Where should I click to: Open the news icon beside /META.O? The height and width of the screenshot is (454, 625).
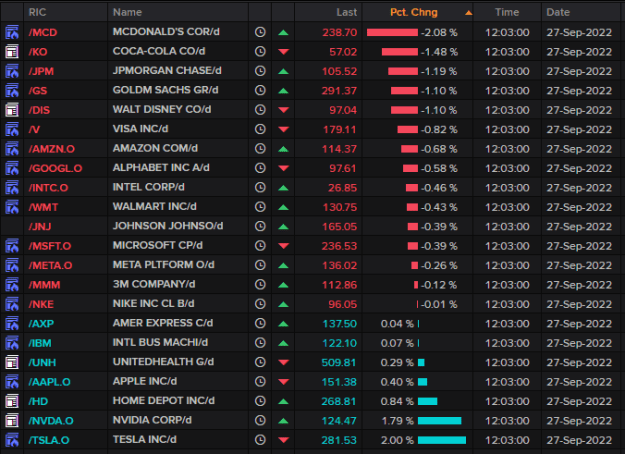pyautogui.click(x=12, y=265)
